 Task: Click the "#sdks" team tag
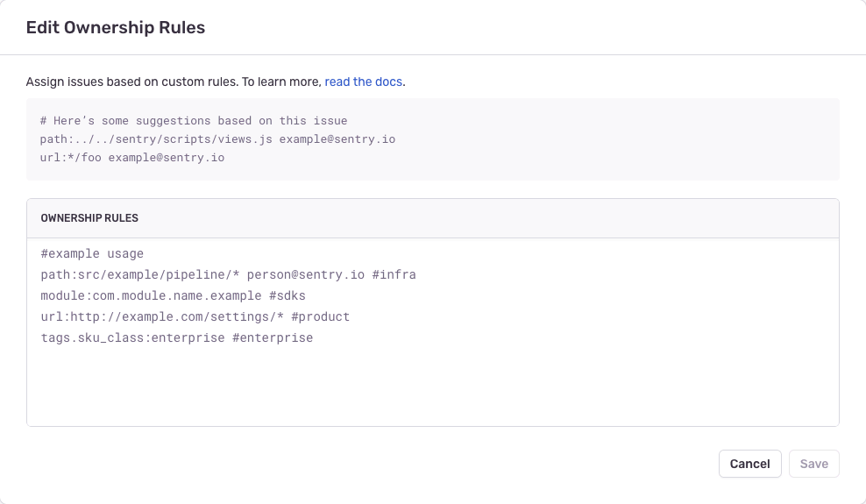(x=287, y=296)
